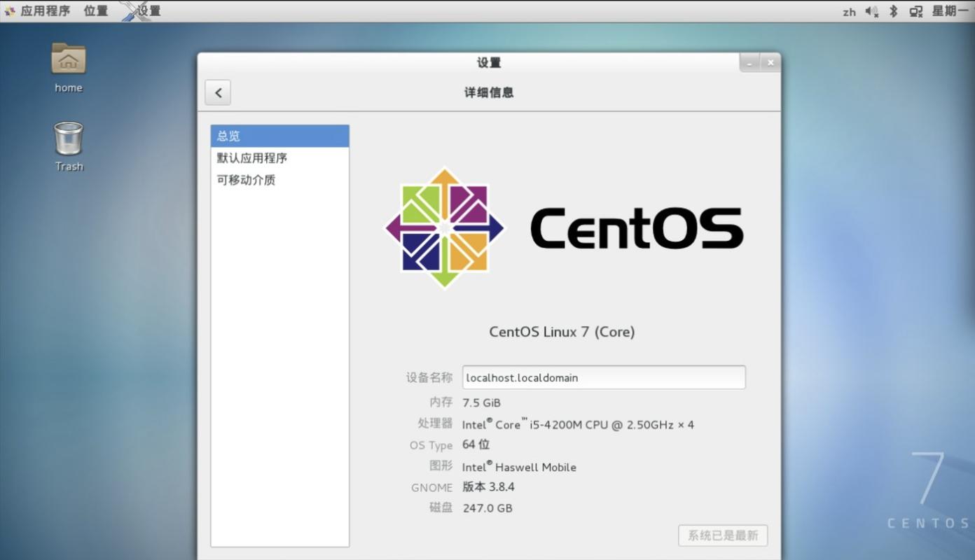This screenshot has width=975, height=560.
Task: Open the 位置 menu in the top panel
Action: pyautogui.click(x=95, y=10)
